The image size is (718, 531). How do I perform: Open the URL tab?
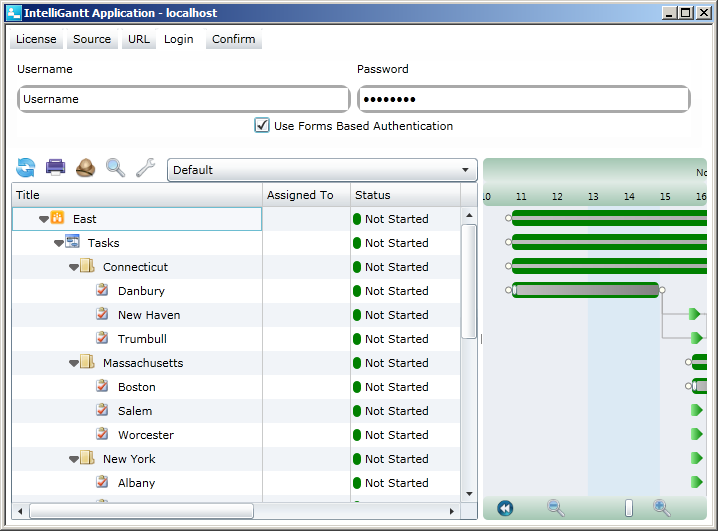pyautogui.click(x=139, y=39)
